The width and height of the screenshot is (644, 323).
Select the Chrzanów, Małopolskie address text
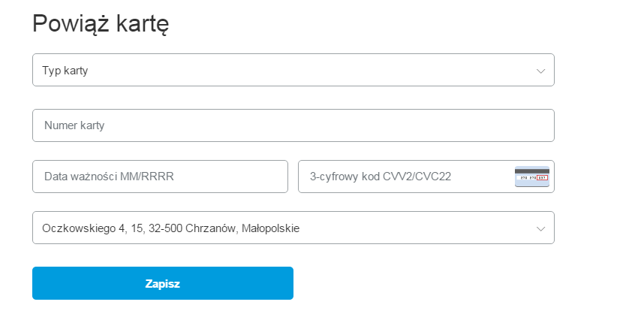[242, 228]
